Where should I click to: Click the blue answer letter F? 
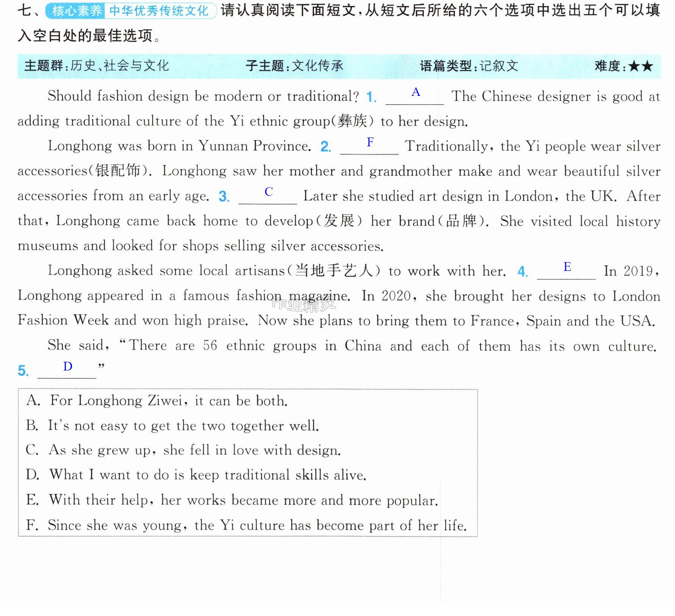coord(370,142)
